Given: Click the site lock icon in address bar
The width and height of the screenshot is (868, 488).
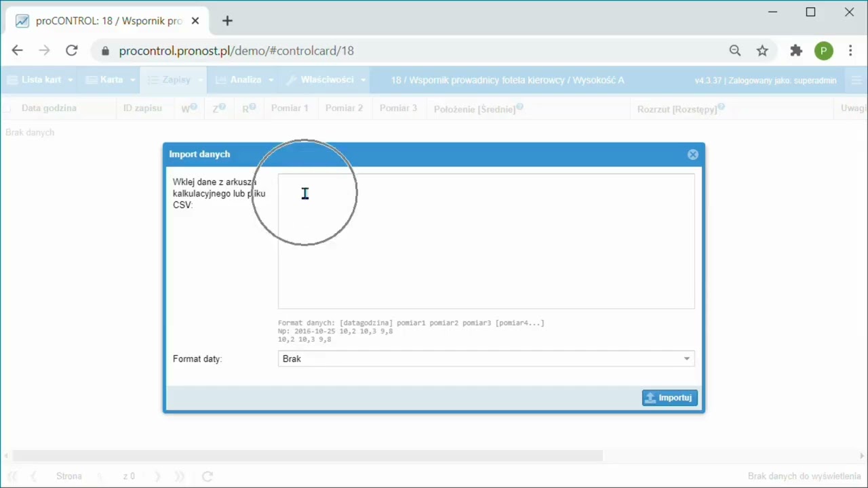Looking at the screenshot, I should point(104,51).
